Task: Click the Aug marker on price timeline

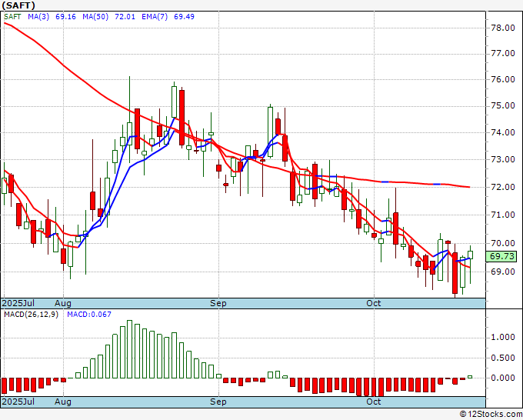Action: click(63, 303)
